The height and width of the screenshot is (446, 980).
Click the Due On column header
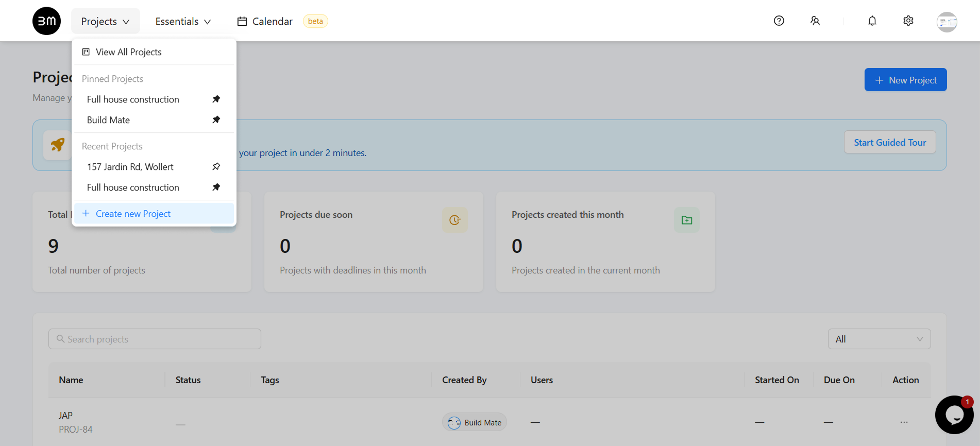point(839,380)
